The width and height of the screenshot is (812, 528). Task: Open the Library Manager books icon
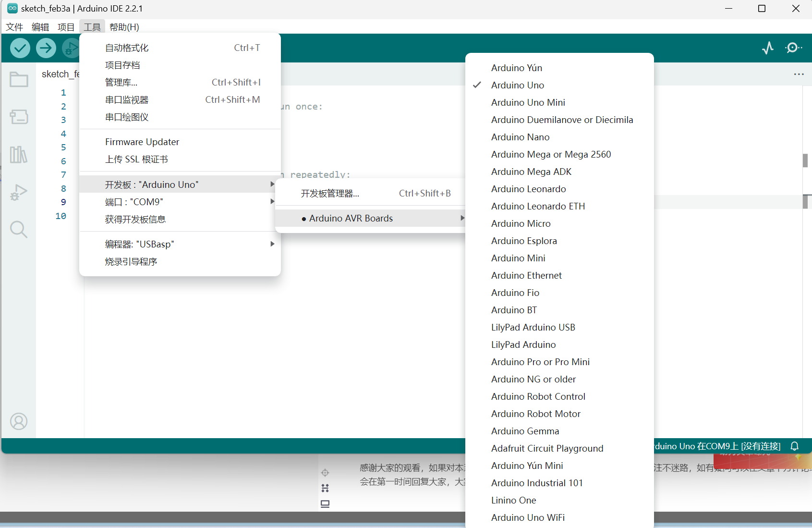pos(19,155)
